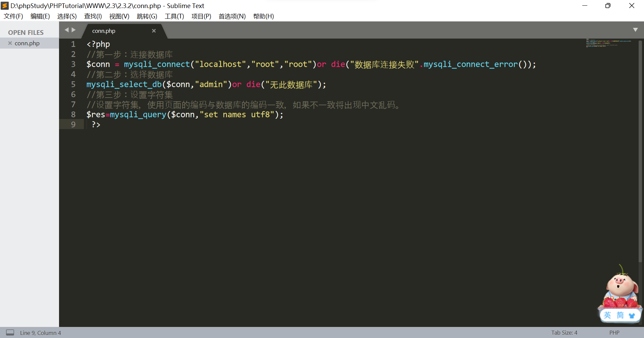
Task: Click the minimap code preview
Action: [x=608, y=43]
